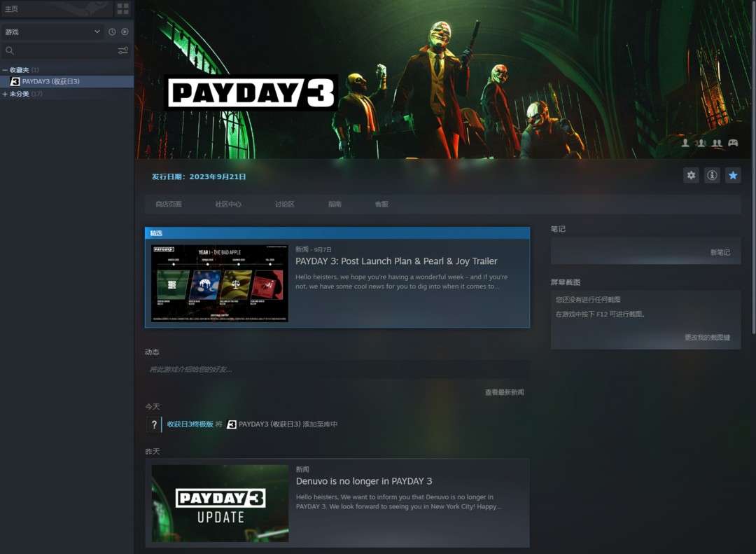Image resolution: width=756 pixels, height=554 pixels.
Task: Click the PAYDAY 3 logo on banner
Action: (x=251, y=92)
